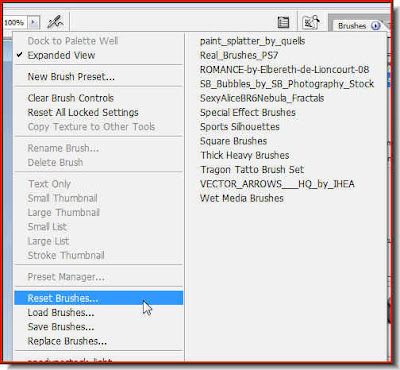Viewport: 400px width, 370px height.
Task: Open the Brushes palette menu arrow
Action: point(376,26)
